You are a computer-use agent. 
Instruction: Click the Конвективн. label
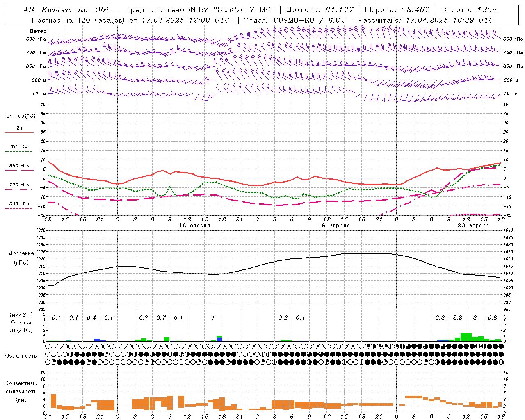pos(21,383)
